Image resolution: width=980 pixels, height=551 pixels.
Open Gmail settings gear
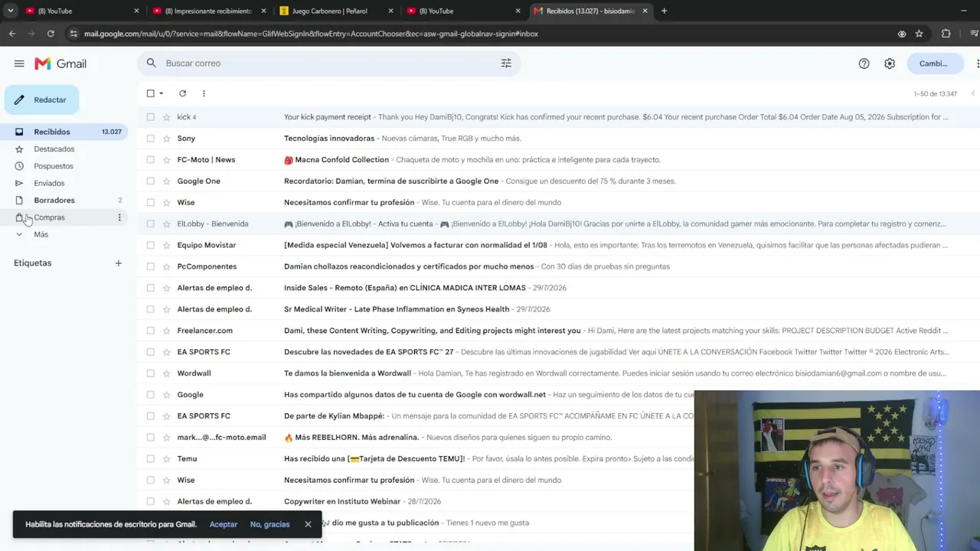pyautogui.click(x=890, y=64)
